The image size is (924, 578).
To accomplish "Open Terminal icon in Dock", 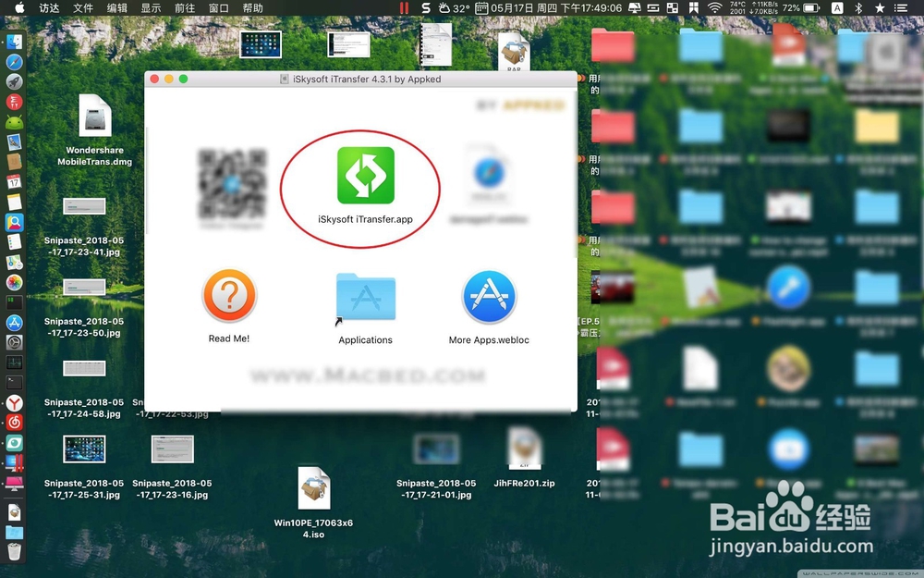I will pyautogui.click(x=14, y=383).
